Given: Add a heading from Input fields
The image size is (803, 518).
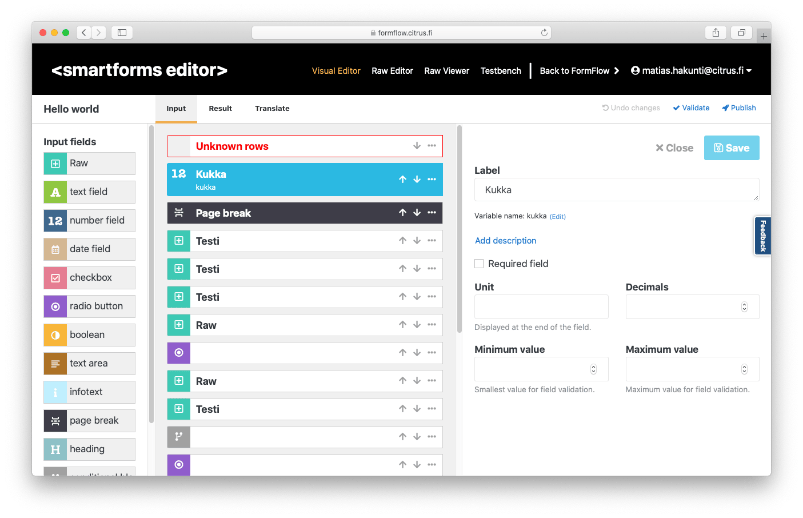Looking at the screenshot, I should click(x=90, y=449).
